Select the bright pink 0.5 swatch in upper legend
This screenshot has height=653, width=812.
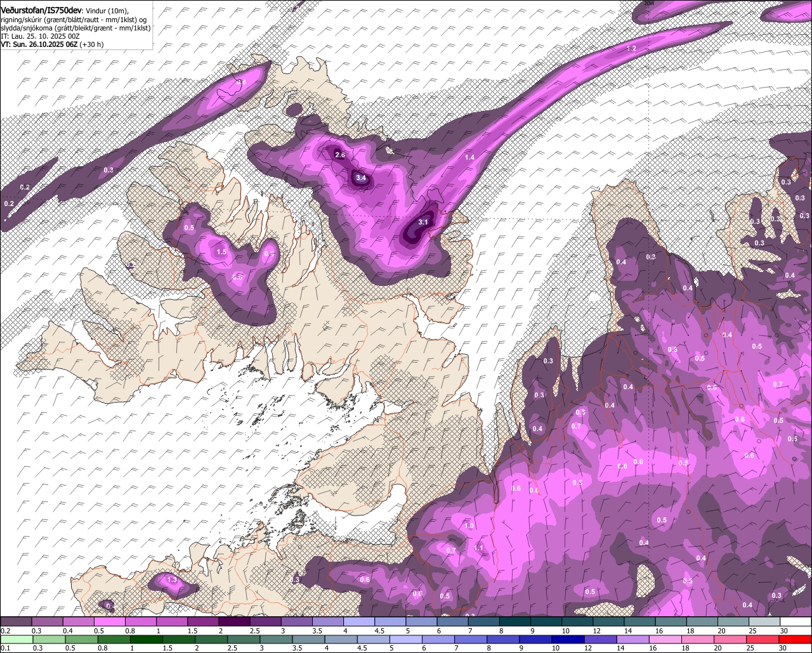pos(109,621)
